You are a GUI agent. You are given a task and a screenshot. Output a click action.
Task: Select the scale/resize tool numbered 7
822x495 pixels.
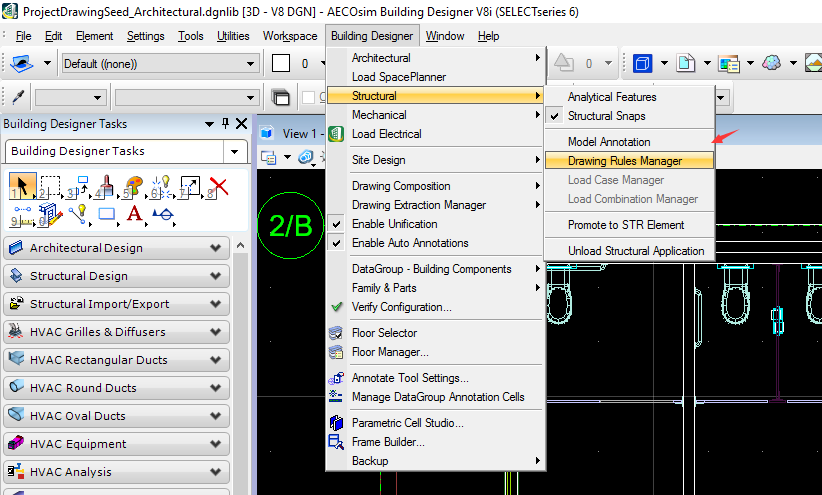pyautogui.click(x=190, y=186)
